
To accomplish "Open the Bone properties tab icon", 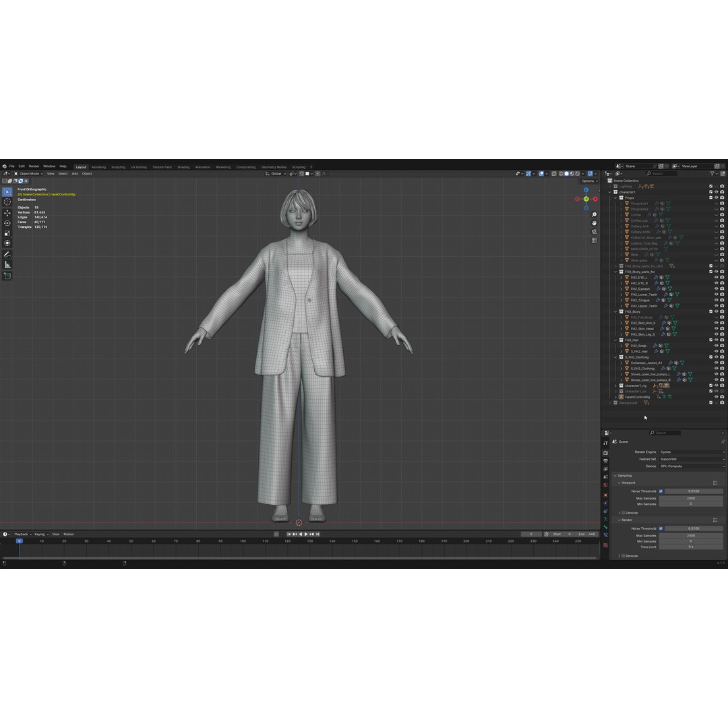I will (x=605, y=527).
